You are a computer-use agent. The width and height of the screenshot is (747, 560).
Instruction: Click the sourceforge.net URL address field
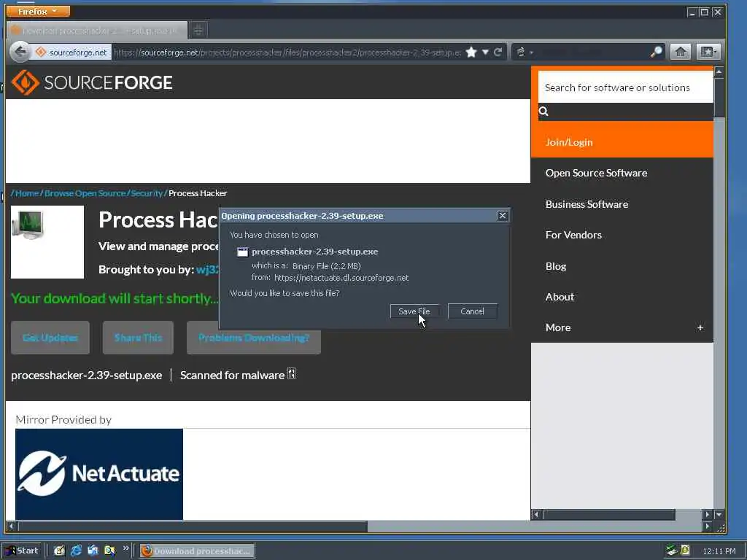pos(287,52)
